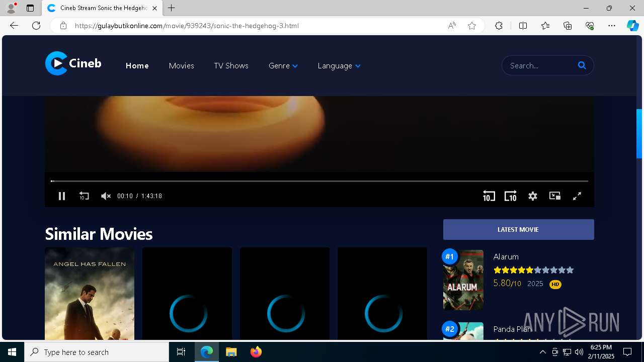
Task: Expand the Genre dropdown
Action: coord(283,66)
